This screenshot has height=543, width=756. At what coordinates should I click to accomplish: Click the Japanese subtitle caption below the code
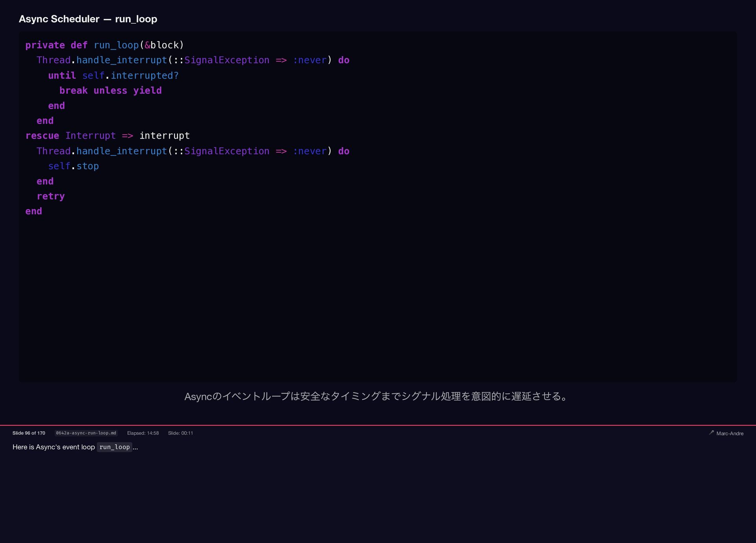pyautogui.click(x=377, y=396)
